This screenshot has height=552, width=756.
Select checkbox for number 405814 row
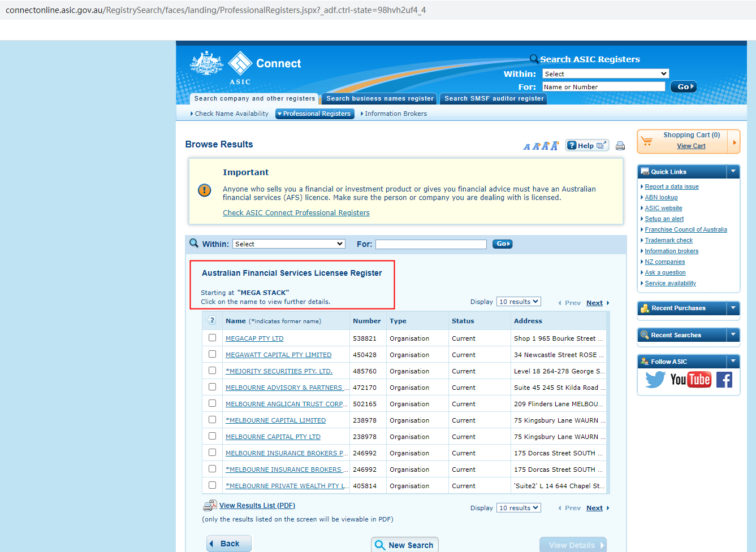(x=212, y=485)
